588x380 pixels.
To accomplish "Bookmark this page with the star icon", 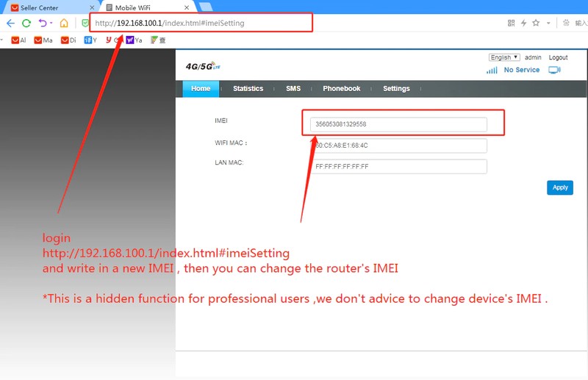I will pos(536,24).
